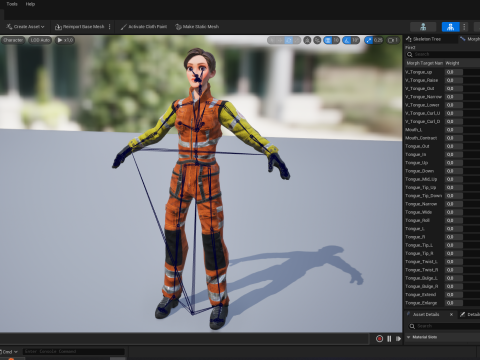Open the LOD Auto dropdown

40,40
